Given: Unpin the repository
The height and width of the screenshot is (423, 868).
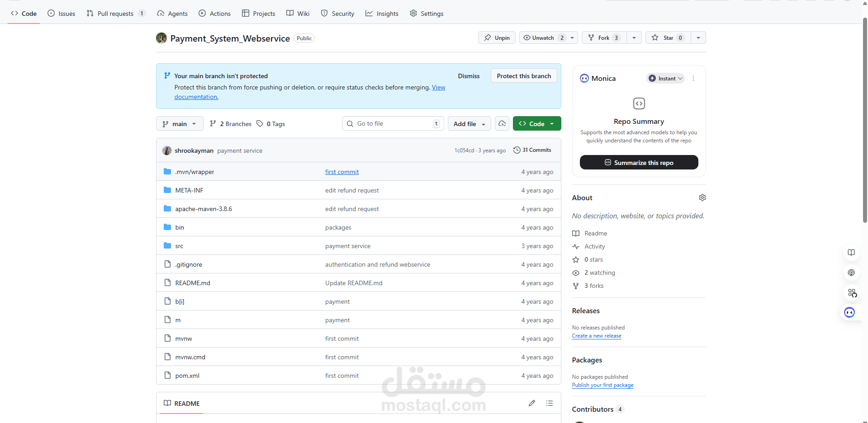Looking at the screenshot, I should [x=497, y=38].
